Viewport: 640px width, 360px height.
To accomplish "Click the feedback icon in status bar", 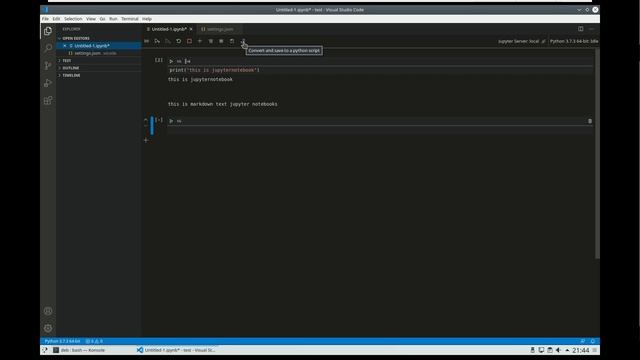I will pyautogui.click(x=583, y=341).
